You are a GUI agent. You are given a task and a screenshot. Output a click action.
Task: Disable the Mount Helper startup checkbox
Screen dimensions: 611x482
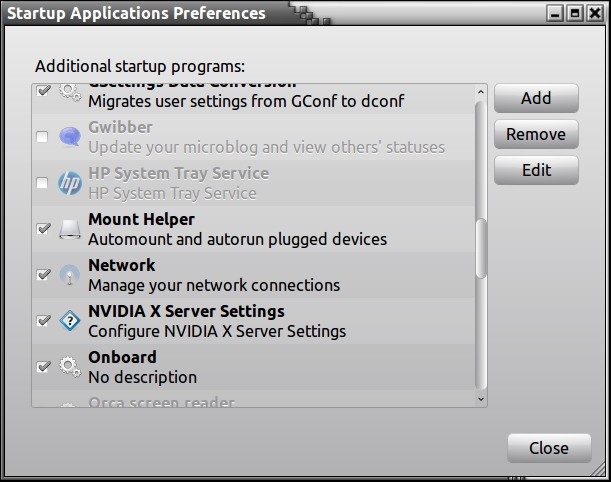[42, 229]
